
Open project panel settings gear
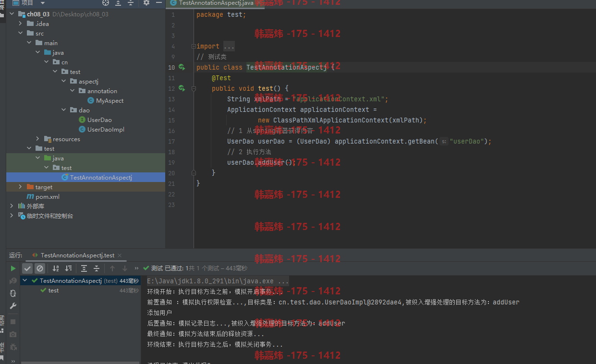click(146, 2)
